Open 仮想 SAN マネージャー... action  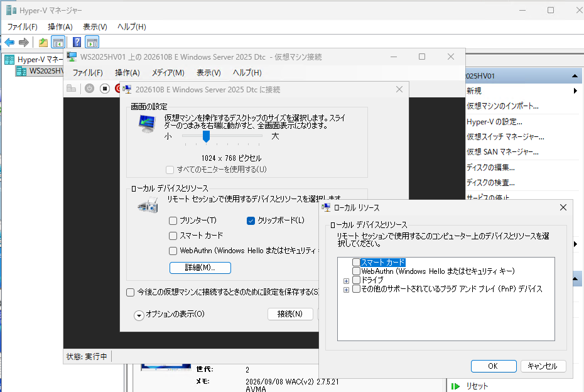(502, 152)
